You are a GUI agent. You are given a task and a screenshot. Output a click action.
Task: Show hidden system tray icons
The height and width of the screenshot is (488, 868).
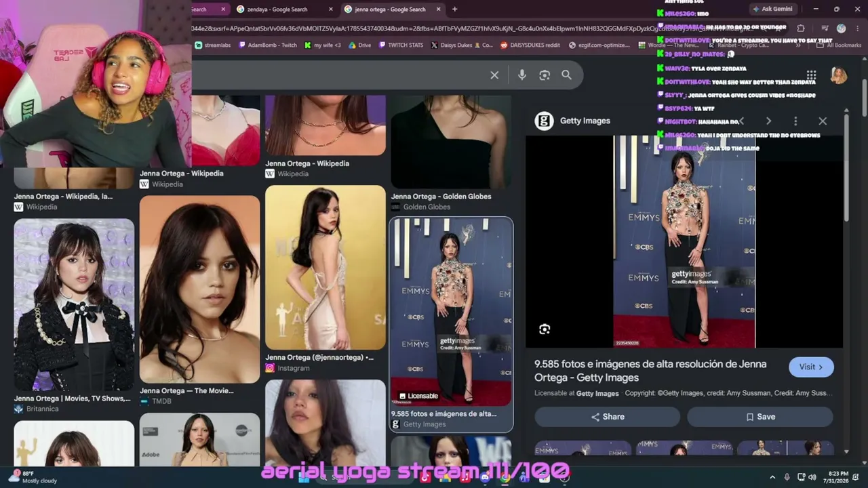click(772, 477)
